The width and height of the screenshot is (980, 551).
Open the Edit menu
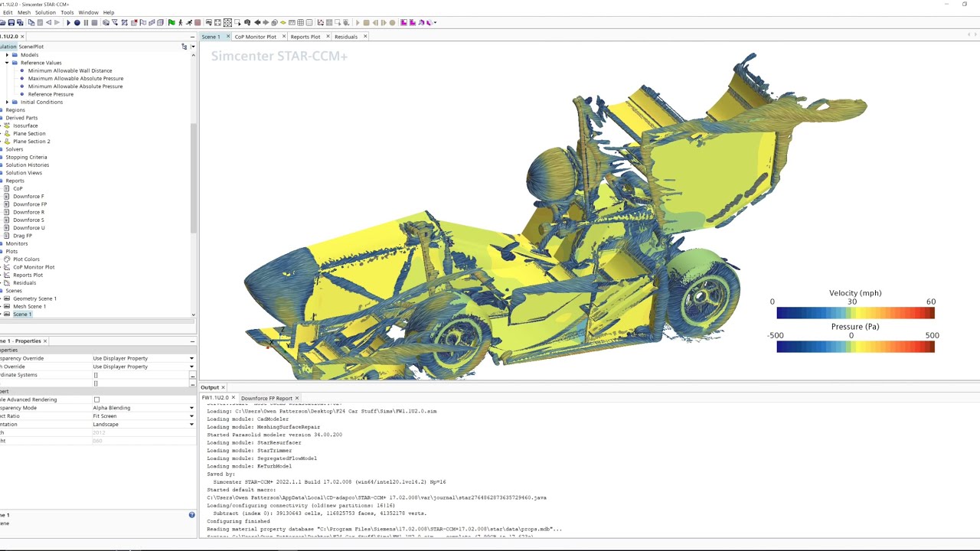coord(7,12)
